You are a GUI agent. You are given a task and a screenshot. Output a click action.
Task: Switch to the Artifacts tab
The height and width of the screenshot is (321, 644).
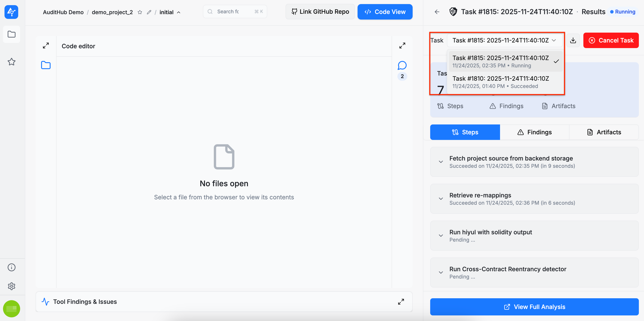coord(604,132)
